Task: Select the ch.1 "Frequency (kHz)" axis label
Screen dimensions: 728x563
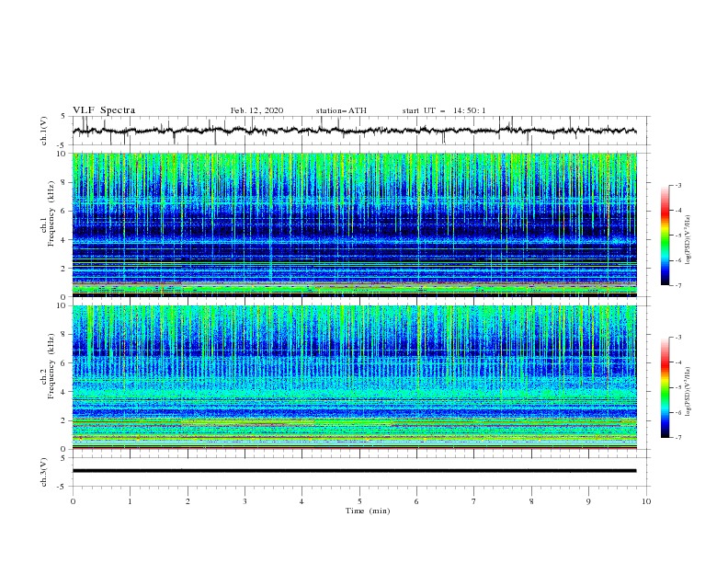Action: [51, 214]
